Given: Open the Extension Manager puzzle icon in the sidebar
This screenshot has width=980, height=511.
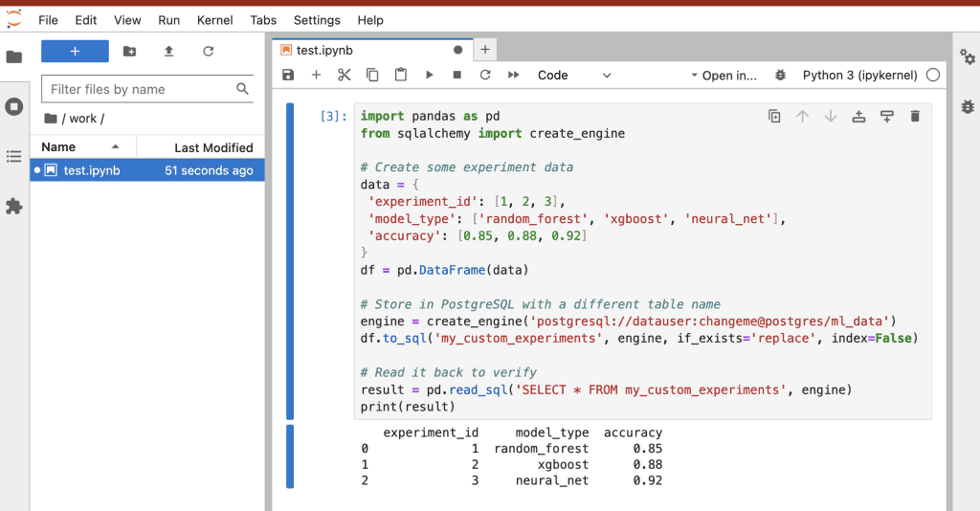Looking at the screenshot, I should (x=13, y=206).
